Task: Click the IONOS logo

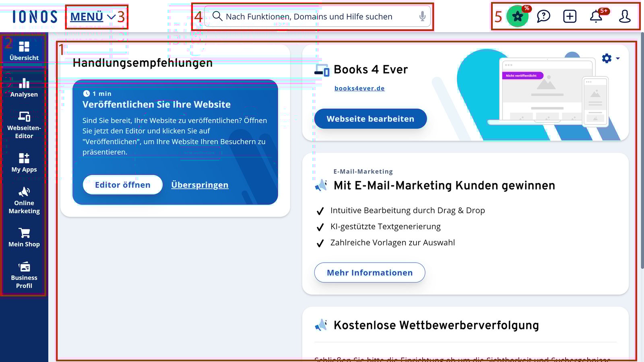Action: (x=34, y=16)
